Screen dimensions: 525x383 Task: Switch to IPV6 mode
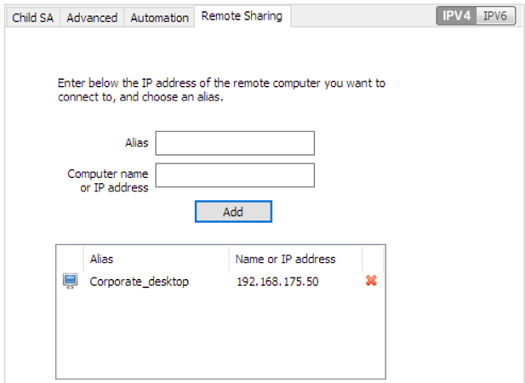pos(495,16)
